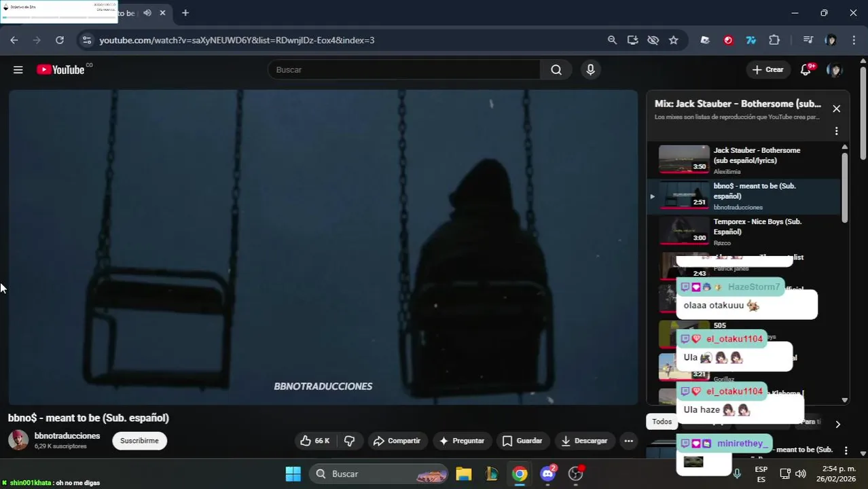Open OBS Studio from taskbar
The height and width of the screenshot is (489, 868).
(576, 473)
